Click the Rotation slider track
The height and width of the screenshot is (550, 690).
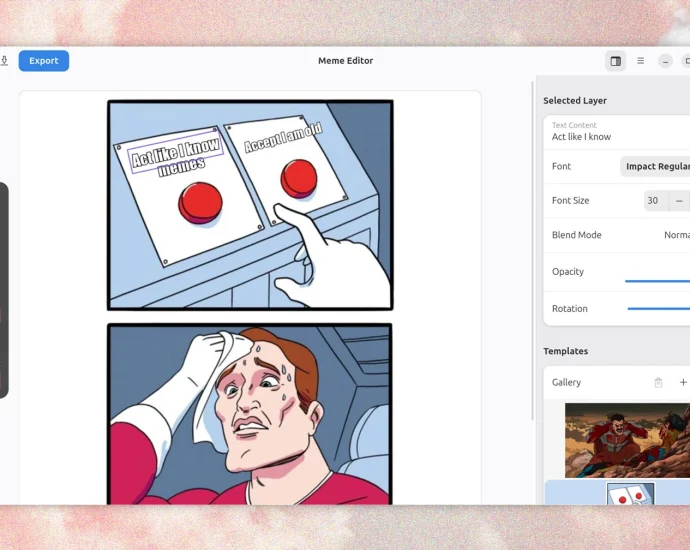(x=659, y=308)
